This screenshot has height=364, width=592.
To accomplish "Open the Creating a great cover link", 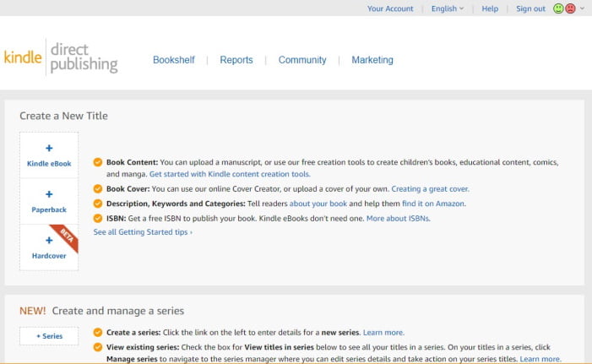I will [431, 189].
